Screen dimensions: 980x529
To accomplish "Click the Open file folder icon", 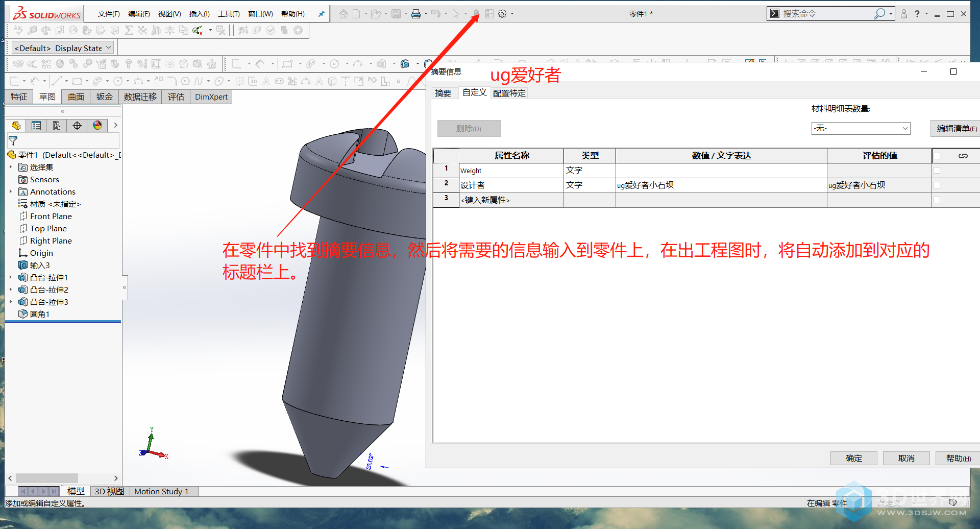I will [376, 14].
